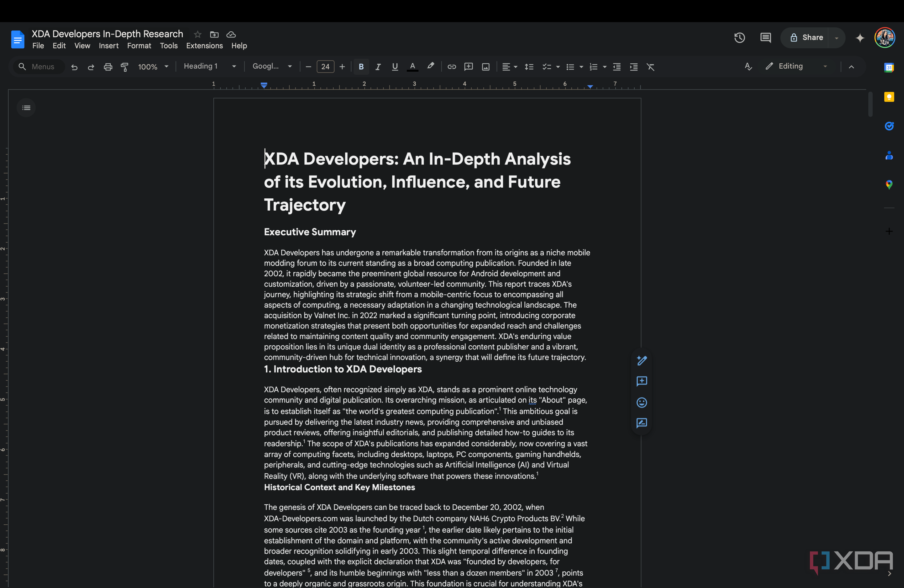Open Google Maps side panel
The width and height of the screenshot is (904, 588).
coord(889,185)
